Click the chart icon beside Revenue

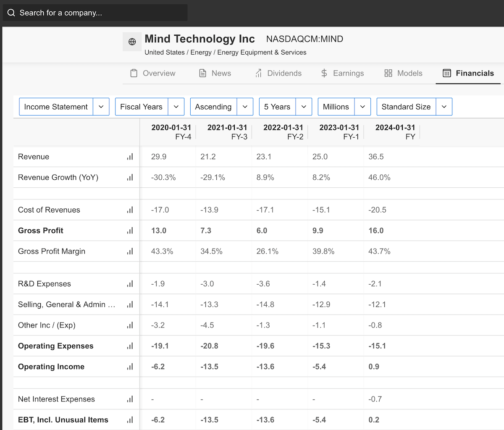tap(130, 157)
